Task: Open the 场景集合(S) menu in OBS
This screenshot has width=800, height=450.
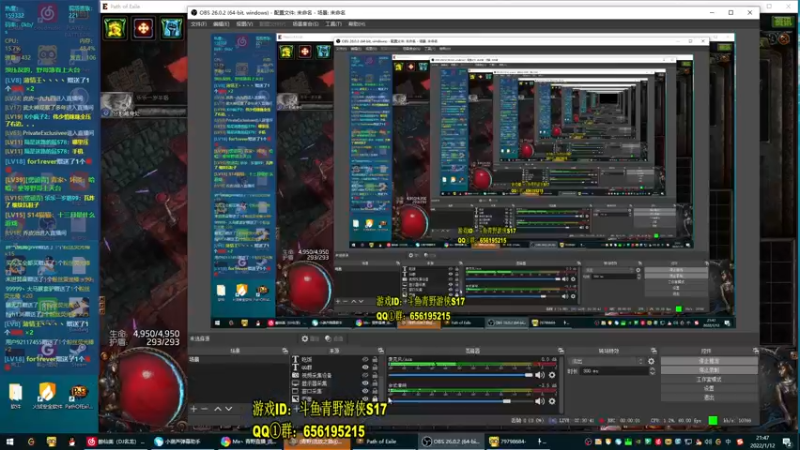Action: (306, 24)
